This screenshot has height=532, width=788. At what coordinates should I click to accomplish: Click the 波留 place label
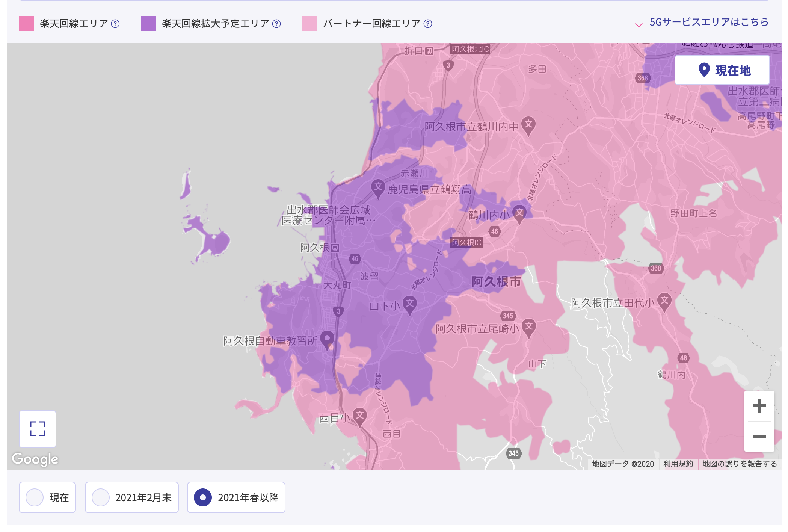[369, 277]
